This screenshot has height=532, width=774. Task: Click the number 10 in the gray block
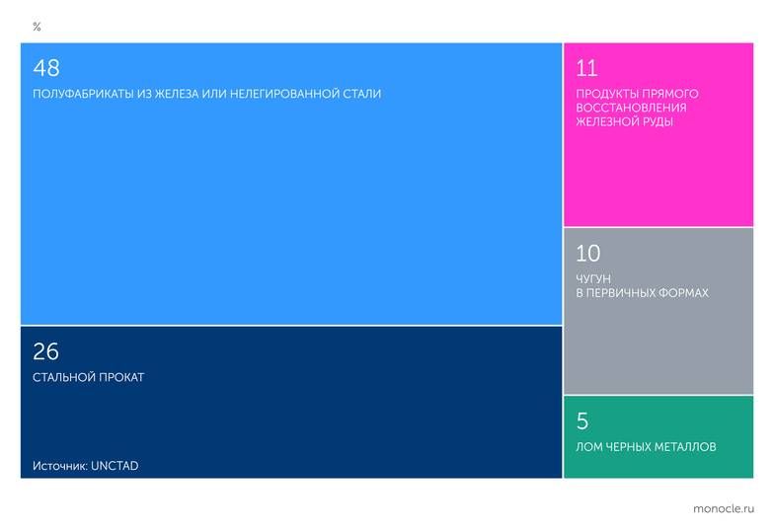(x=588, y=254)
